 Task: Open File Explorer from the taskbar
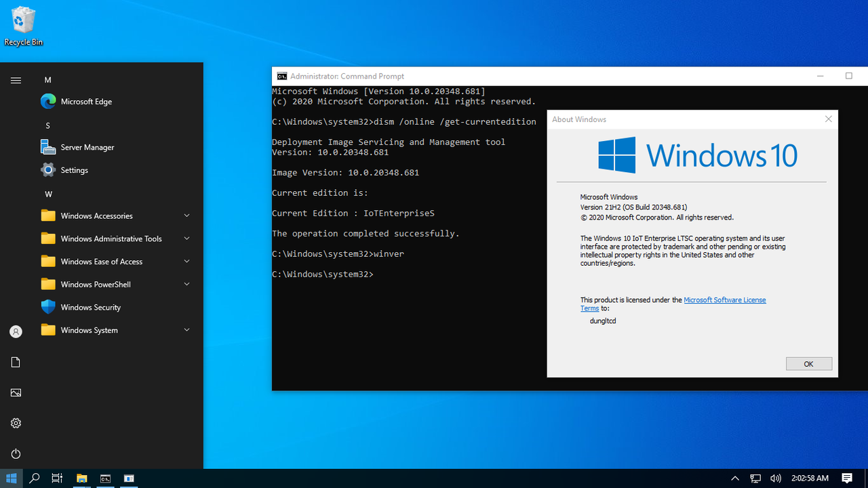81,479
